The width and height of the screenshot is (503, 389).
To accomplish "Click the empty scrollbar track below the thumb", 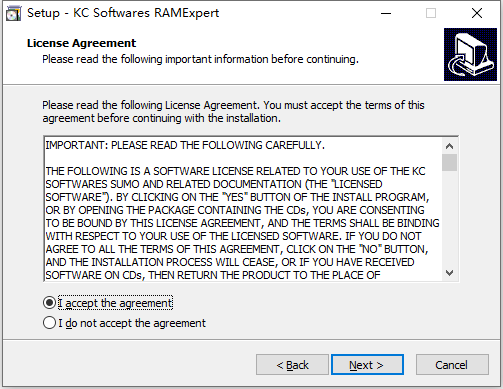I will (449, 218).
